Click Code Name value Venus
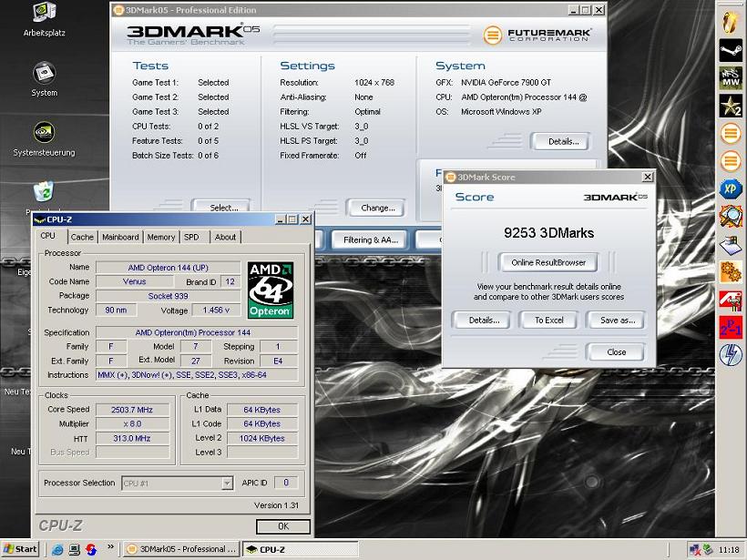The width and height of the screenshot is (747, 560). pos(134,281)
